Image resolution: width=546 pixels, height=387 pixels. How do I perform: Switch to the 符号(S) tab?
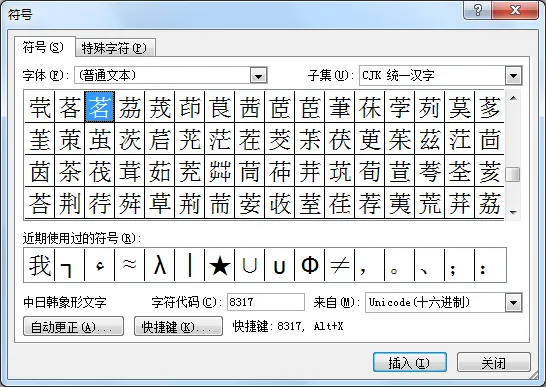tap(44, 47)
